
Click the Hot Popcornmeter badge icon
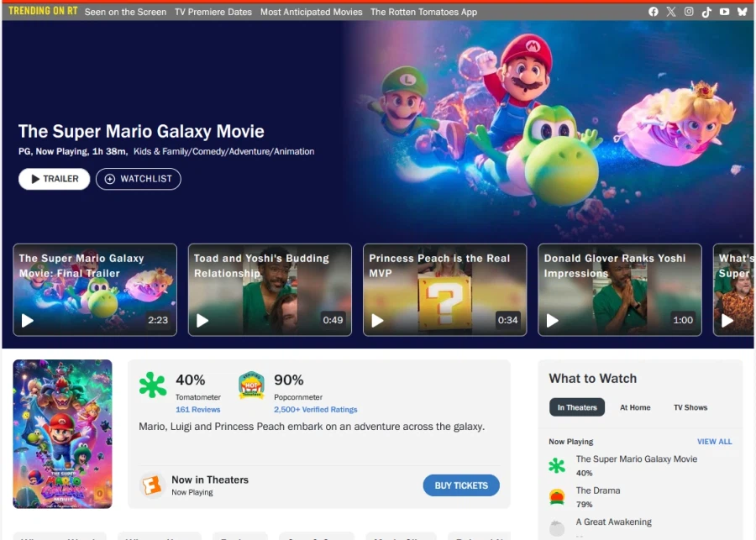pos(251,385)
